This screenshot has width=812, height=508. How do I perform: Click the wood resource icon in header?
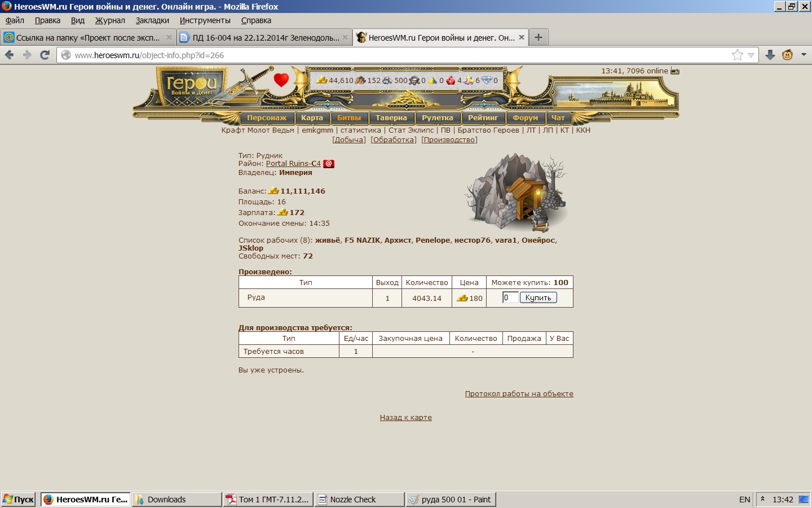coord(360,80)
